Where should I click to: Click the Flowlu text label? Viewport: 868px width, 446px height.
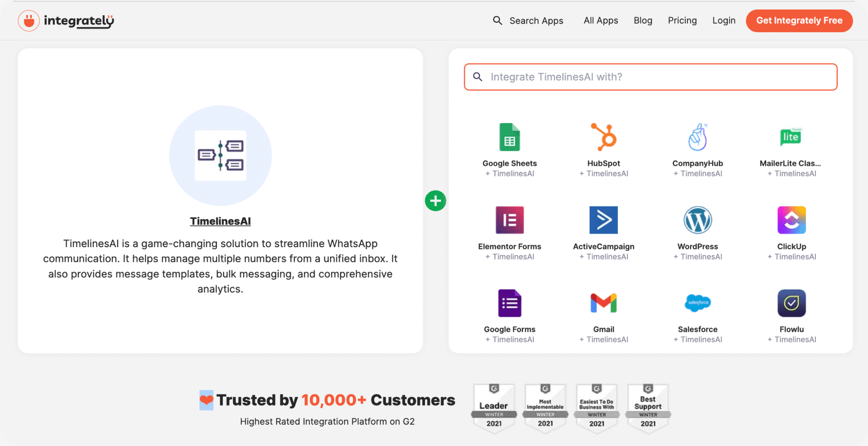point(792,329)
